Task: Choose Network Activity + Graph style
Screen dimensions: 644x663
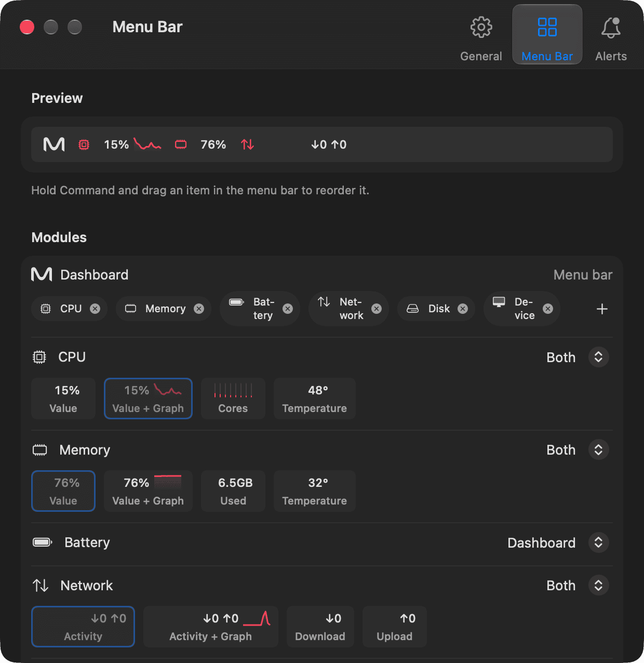Action: coord(211,627)
